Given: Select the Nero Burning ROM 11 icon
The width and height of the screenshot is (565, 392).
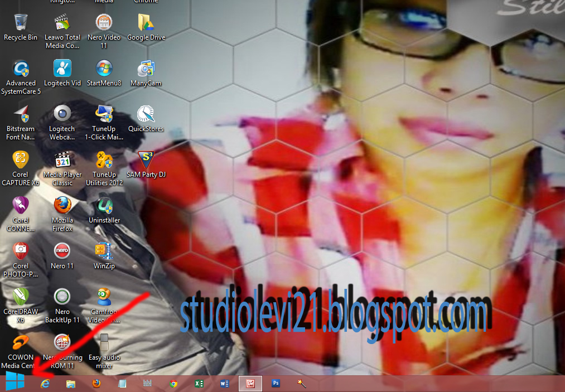Looking at the screenshot, I should [x=62, y=352].
